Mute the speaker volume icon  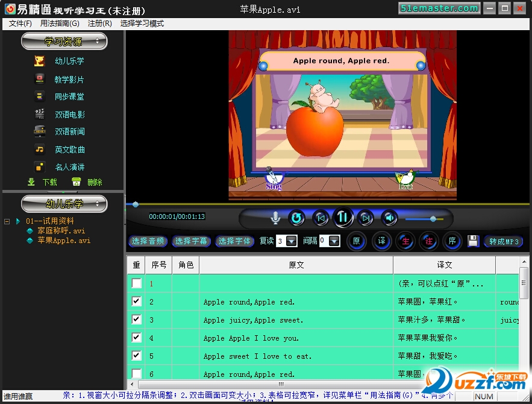tap(389, 218)
